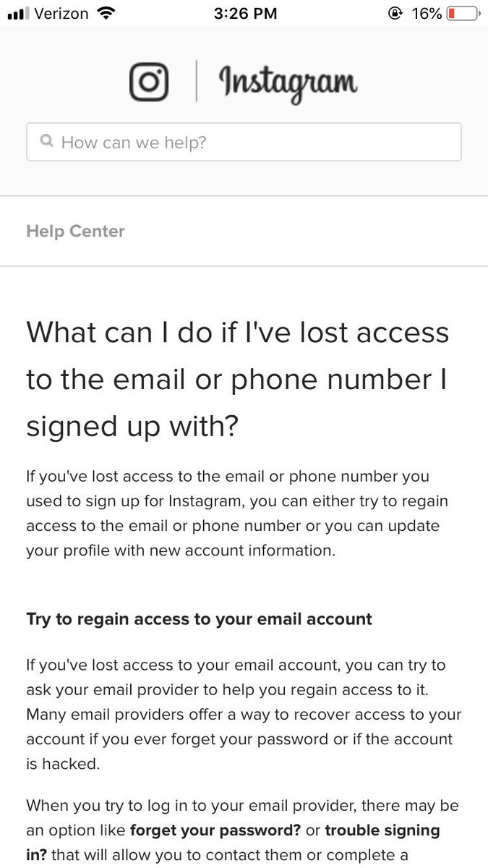Tap the paragraph starting "When you try"

point(243,830)
